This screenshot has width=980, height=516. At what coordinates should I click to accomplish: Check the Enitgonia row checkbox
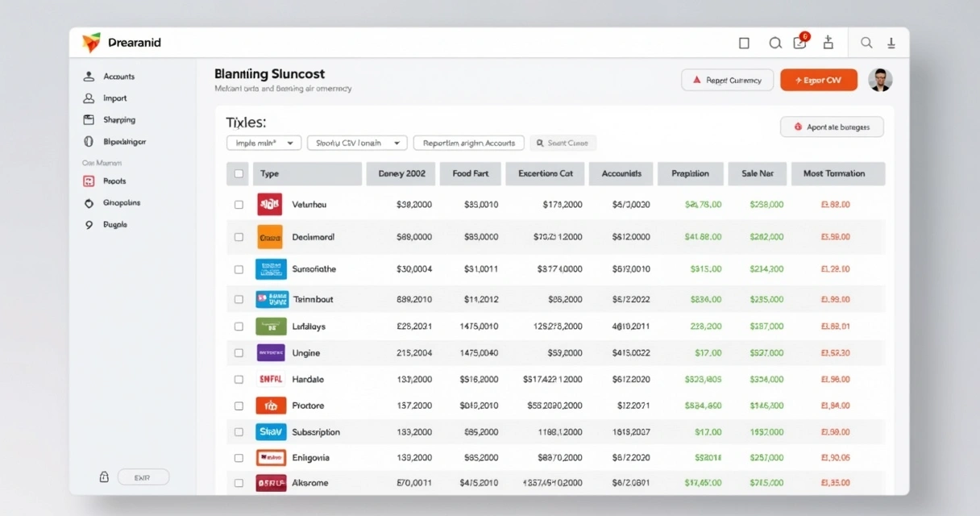(239, 457)
